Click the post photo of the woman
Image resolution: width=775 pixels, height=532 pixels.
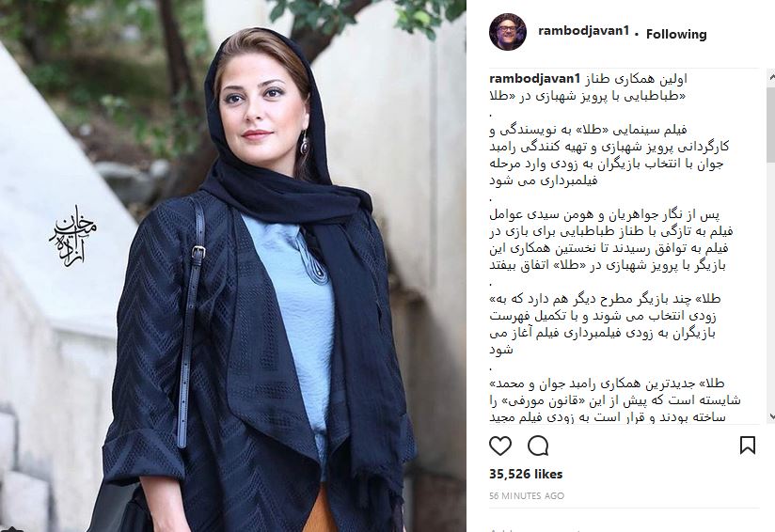click(233, 266)
